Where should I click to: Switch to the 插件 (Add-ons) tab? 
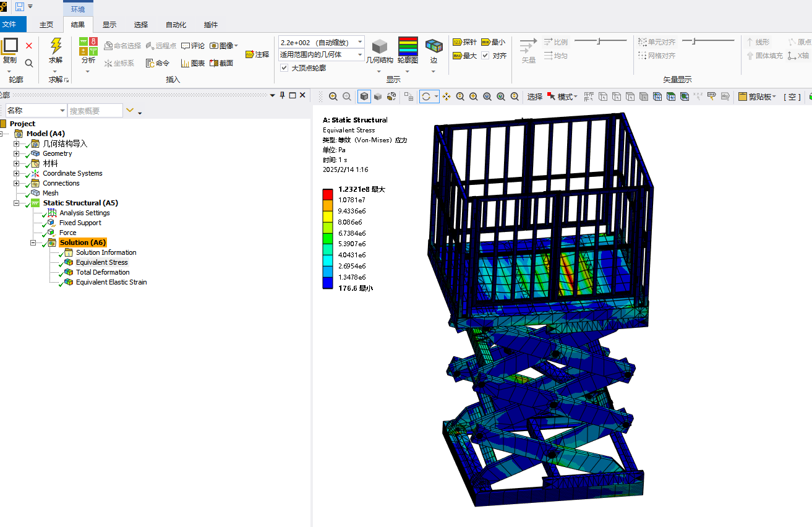(211, 25)
